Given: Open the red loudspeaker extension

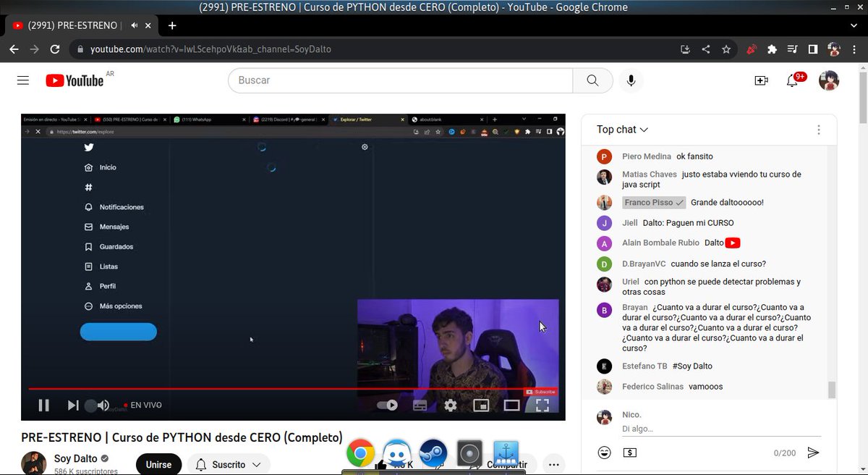Looking at the screenshot, I should click(x=752, y=49).
